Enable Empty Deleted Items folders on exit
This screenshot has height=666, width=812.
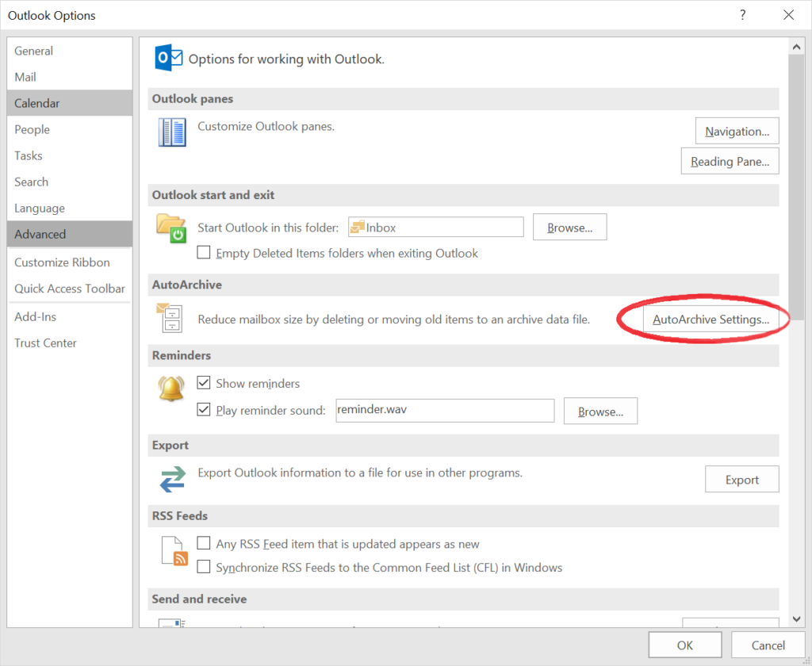coord(204,252)
